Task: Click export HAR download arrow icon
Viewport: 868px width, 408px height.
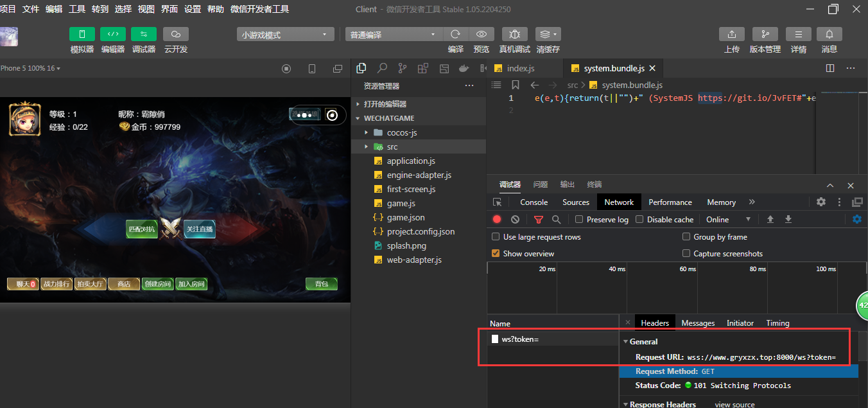Action: coord(788,219)
